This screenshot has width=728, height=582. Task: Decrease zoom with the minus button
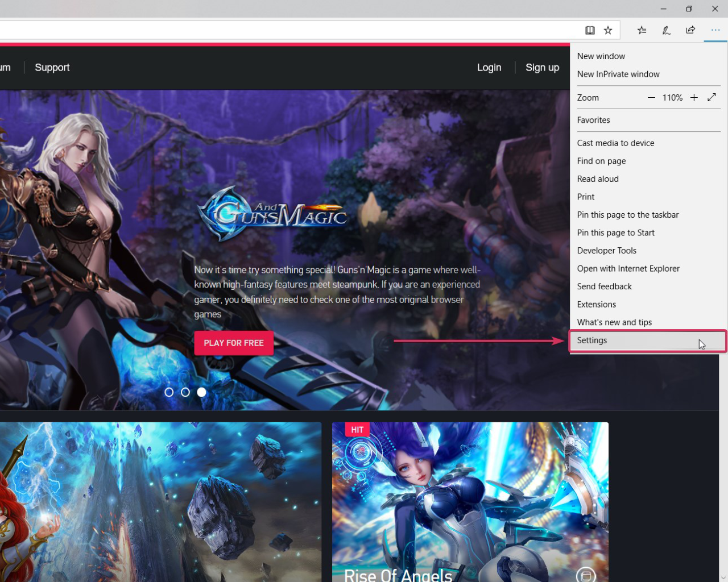(651, 98)
